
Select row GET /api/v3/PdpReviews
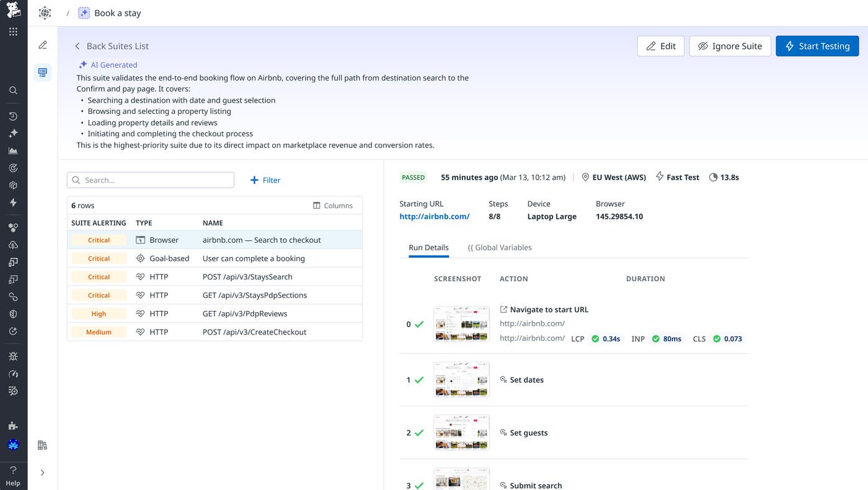(215, 313)
